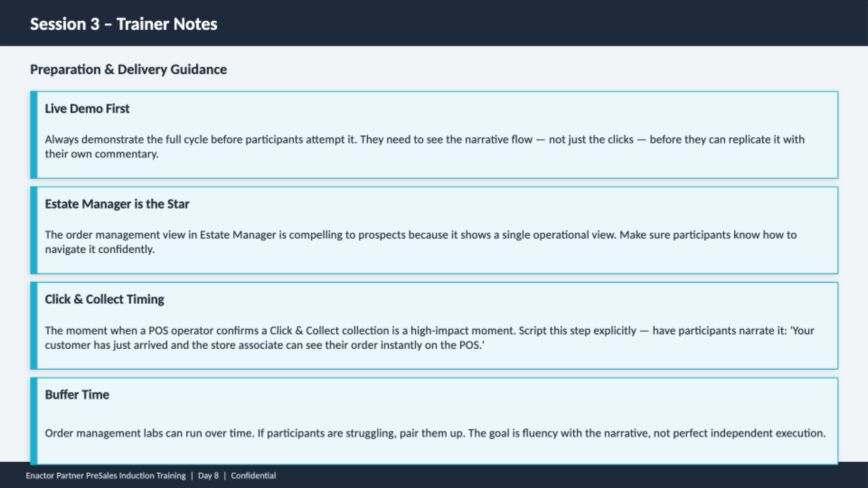
Task: Select the "Preparation & Delivery Guidance" subtitle
Action: tap(128, 70)
